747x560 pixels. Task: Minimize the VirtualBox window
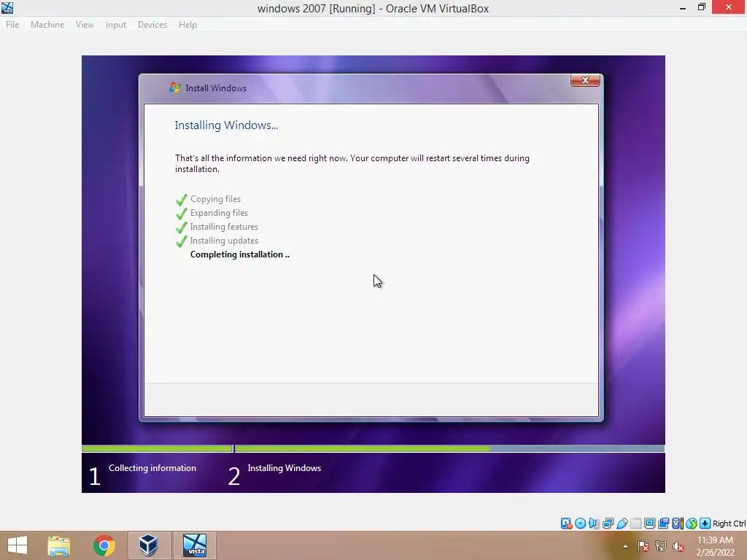683,7
